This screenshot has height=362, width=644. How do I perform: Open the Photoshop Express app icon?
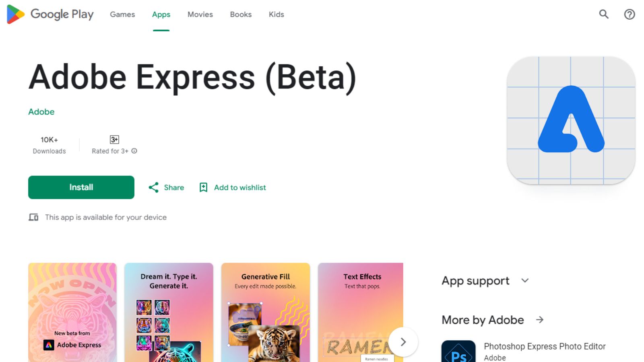(458, 352)
